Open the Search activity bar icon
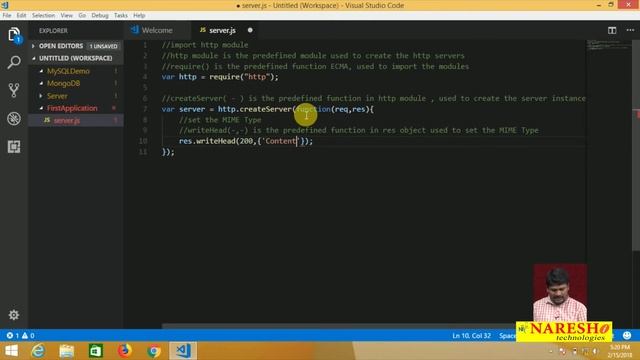 (14, 62)
